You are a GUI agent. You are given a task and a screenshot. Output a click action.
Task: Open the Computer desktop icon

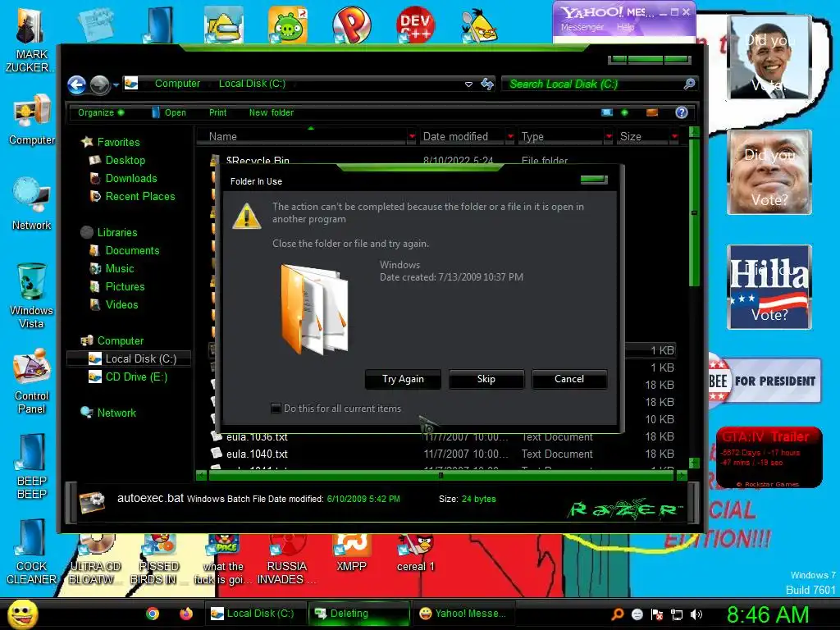coord(32,120)
